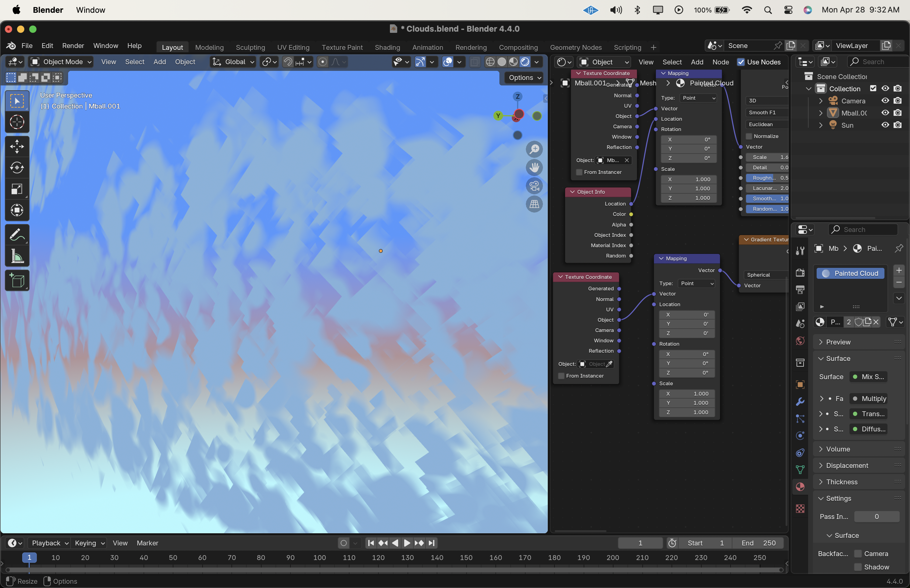910x588 pixels.
Task: Open the Material properties tab
Action: (800, 487)
